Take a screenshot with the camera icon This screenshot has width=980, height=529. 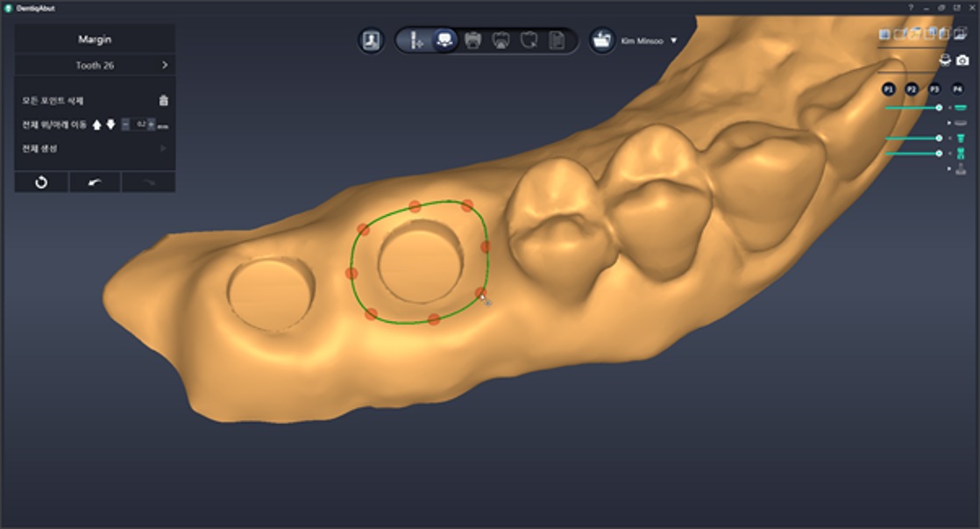962,61
